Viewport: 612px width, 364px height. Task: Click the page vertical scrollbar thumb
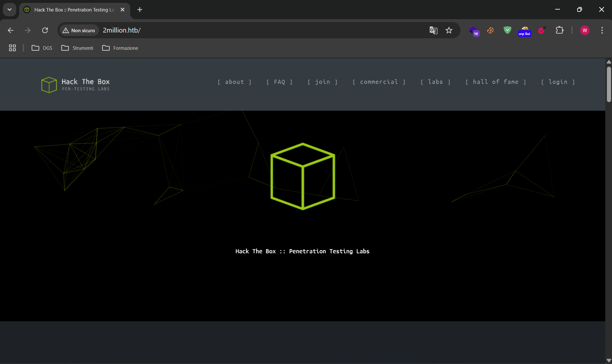point(609,84)
